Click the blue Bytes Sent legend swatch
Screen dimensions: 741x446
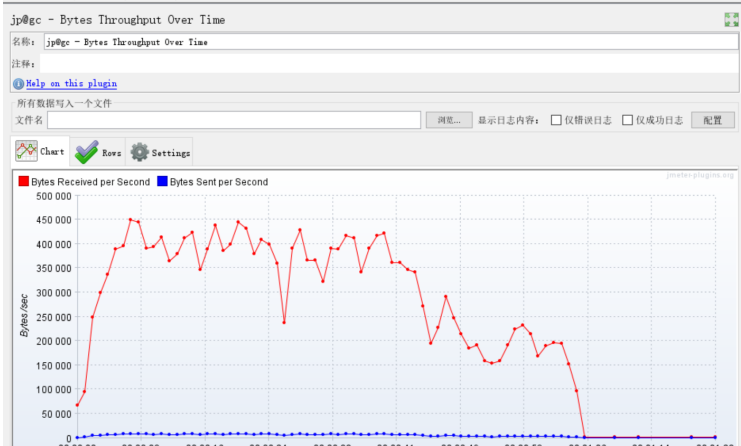pos(162,181)
